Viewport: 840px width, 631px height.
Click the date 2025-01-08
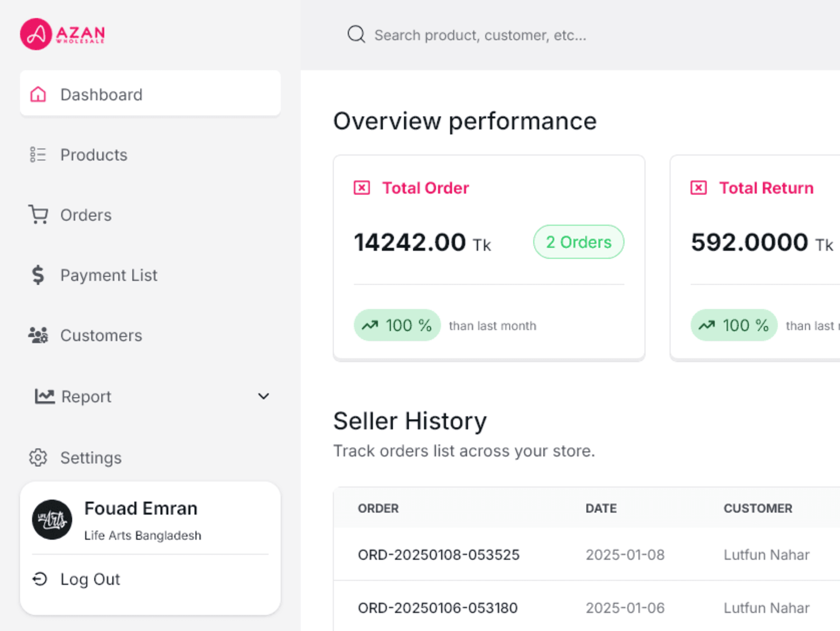[625, 555]
